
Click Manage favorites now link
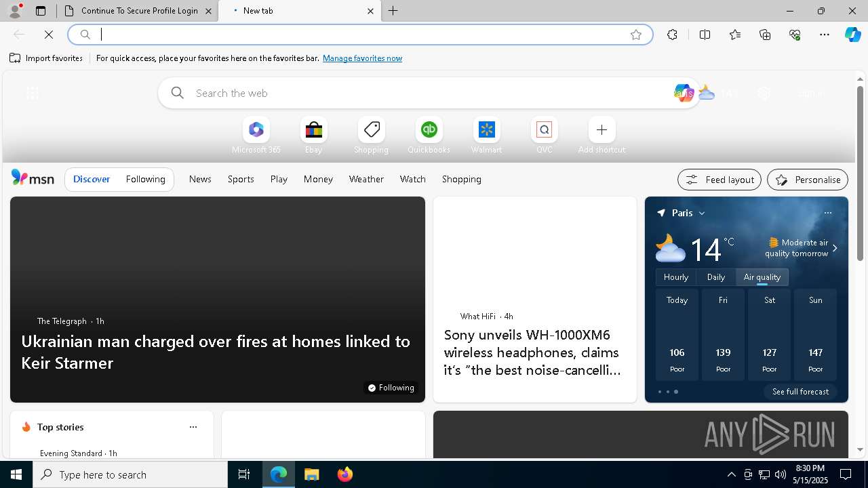pos(362,58)
